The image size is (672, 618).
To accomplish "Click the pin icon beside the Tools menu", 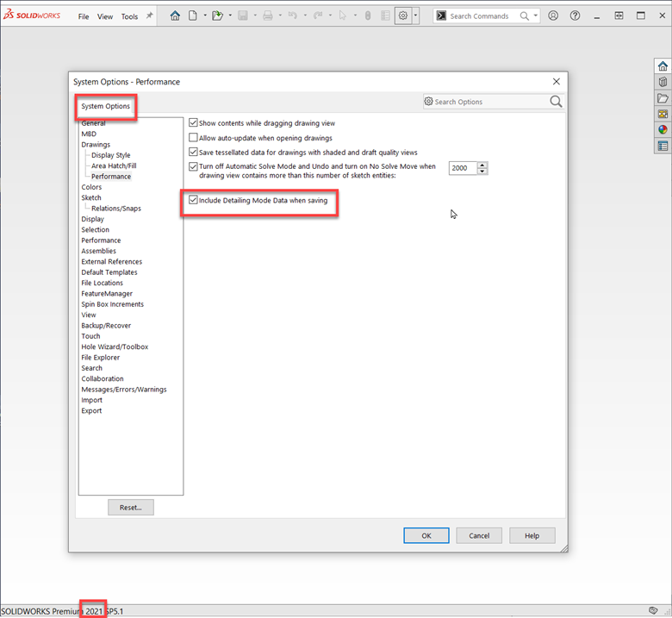I will [149, 16].
